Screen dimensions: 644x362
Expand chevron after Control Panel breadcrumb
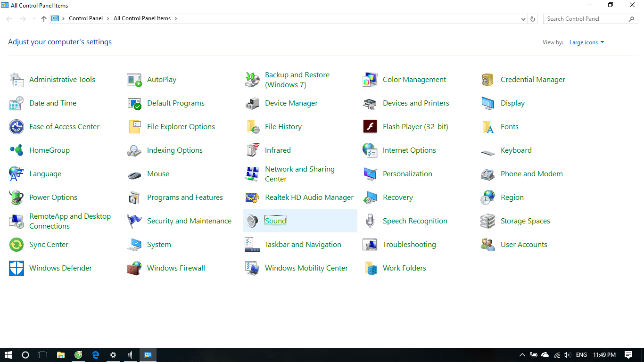click(x=108, y=18)
